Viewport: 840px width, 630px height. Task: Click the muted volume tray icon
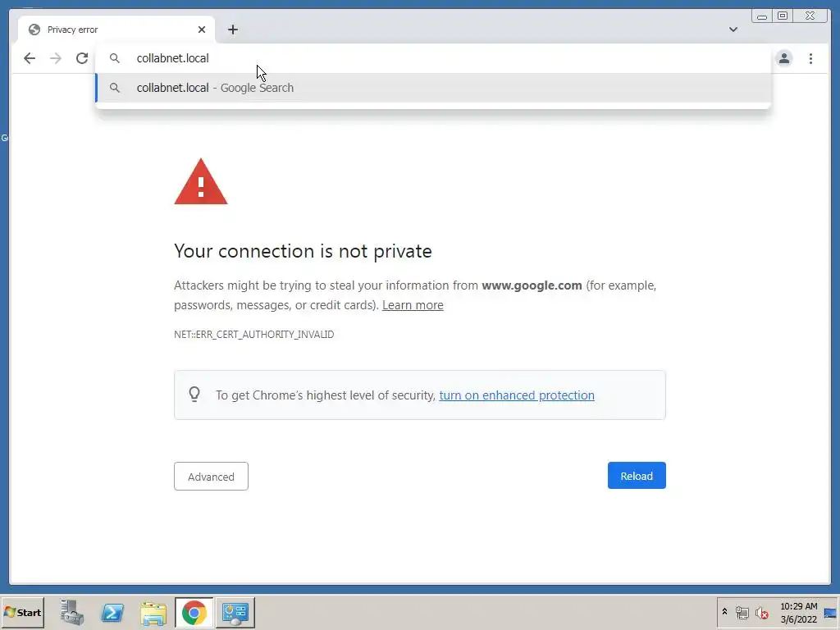click(761, 612)
